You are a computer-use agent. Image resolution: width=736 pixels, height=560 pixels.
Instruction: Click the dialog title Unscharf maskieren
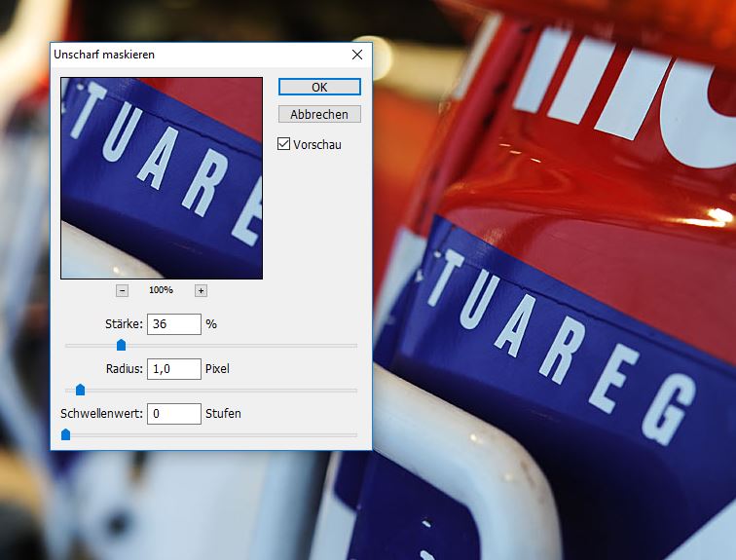tap(102, 56)
